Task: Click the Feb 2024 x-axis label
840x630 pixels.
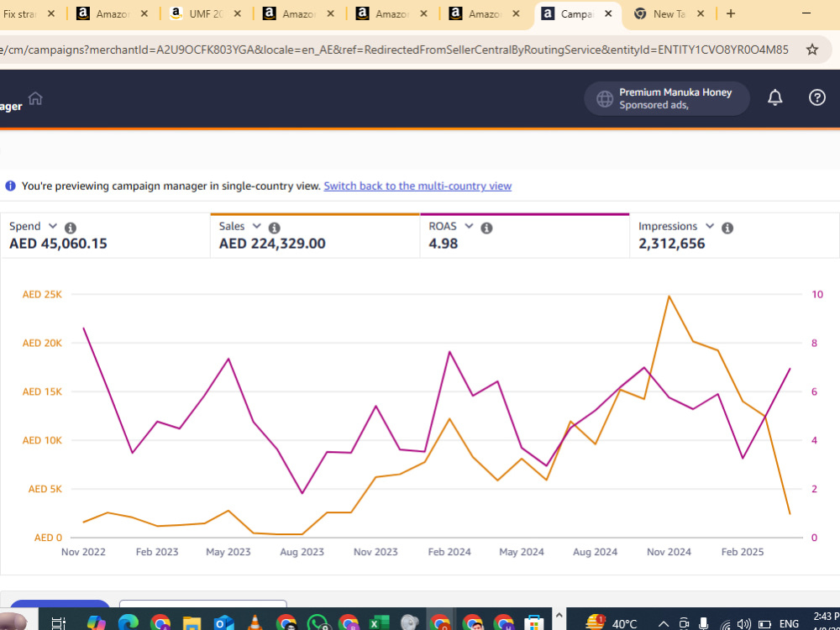Action: 449,552
